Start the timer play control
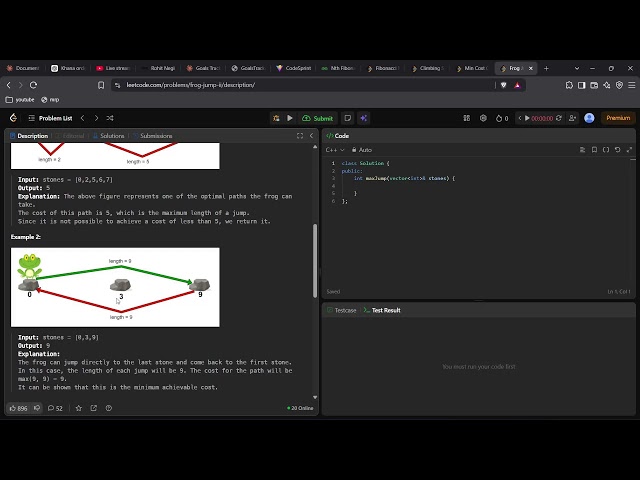 [527, 118]
